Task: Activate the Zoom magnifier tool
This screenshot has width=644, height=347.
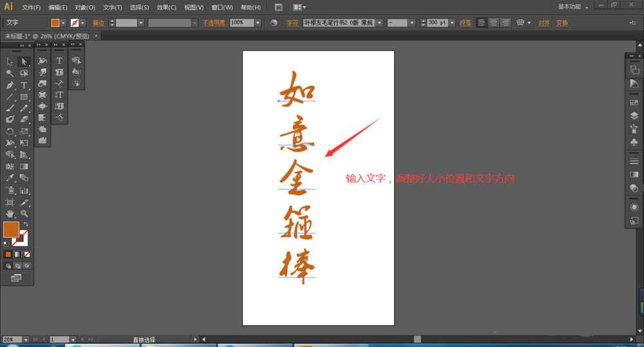Action: tap(24, 213)
